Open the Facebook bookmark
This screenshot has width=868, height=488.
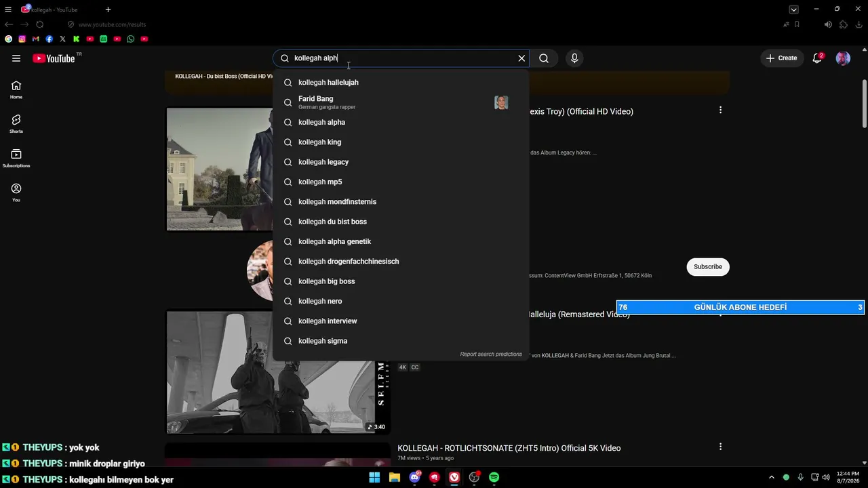[50, 39]
